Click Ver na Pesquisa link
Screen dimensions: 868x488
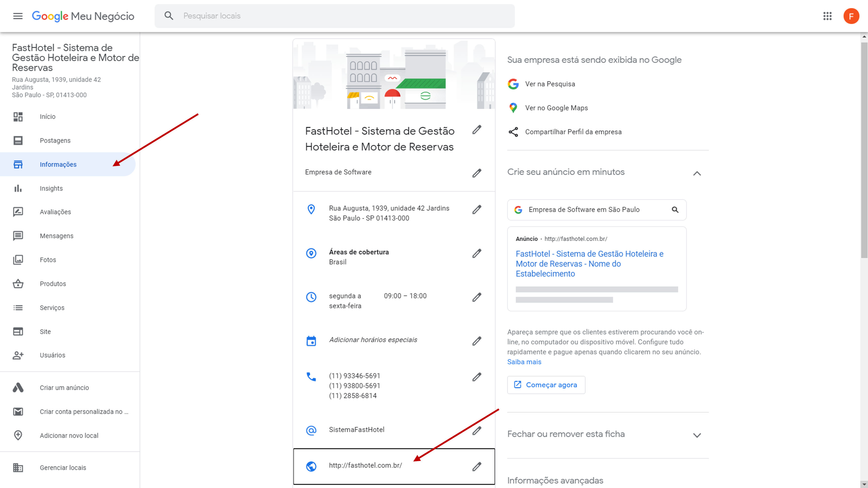(550, 84)
